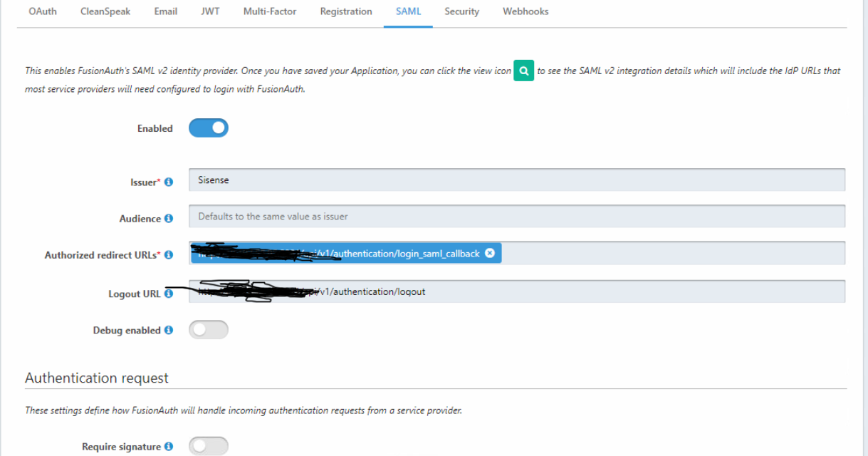Open the Registration tab
The height and width of the screenshot is (456, 868).
[x=346, y=11]
